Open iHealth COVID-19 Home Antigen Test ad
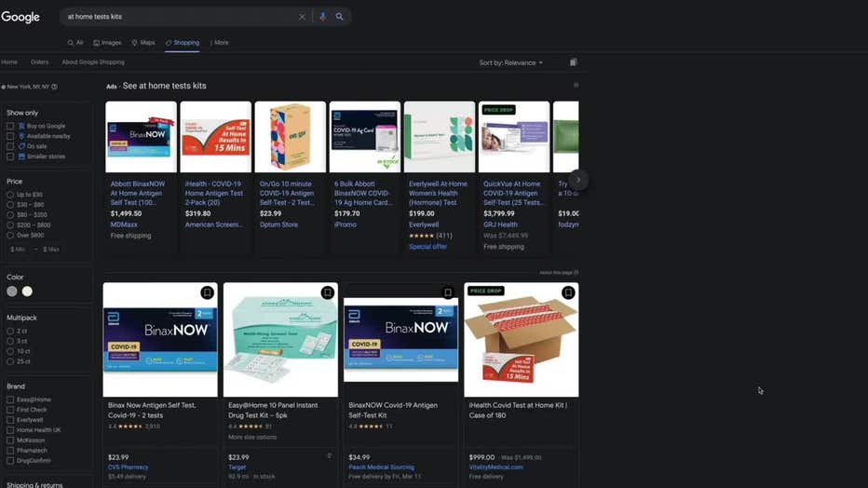868x488 pixels. click(x=214, y=193)
